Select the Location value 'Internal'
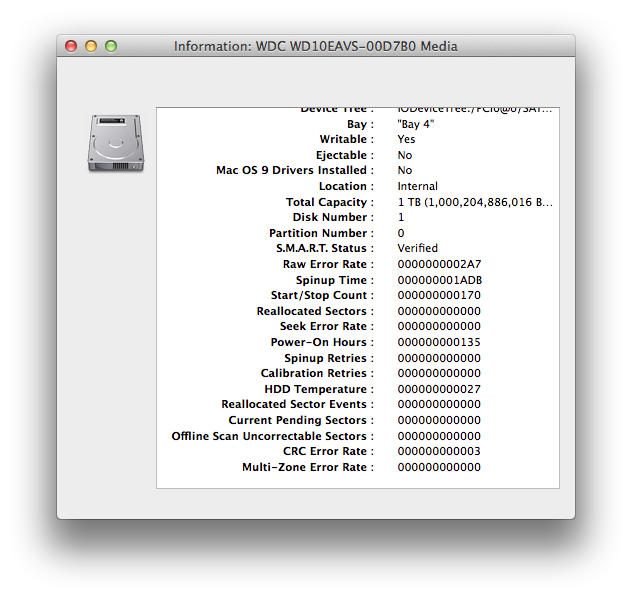632x598 pixels. [418, 186]
